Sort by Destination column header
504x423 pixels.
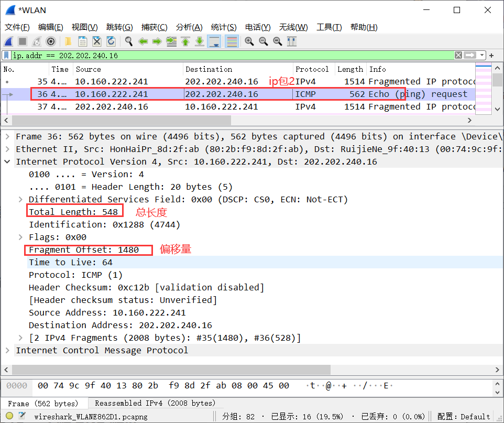(x=238, y=69)
